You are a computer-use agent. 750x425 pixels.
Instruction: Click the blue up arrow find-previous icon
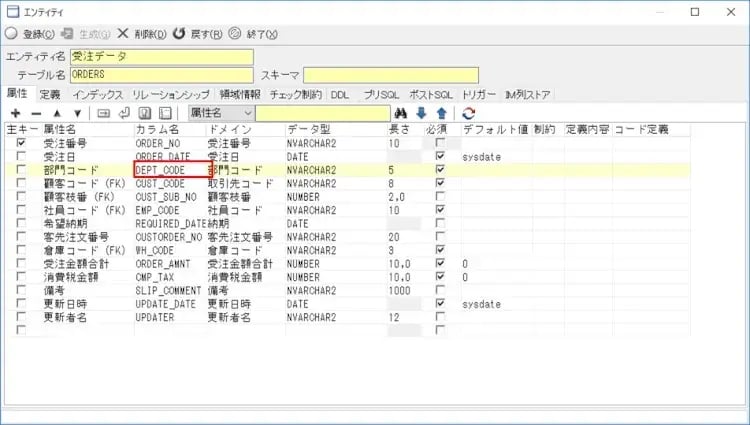coord(441,113)
